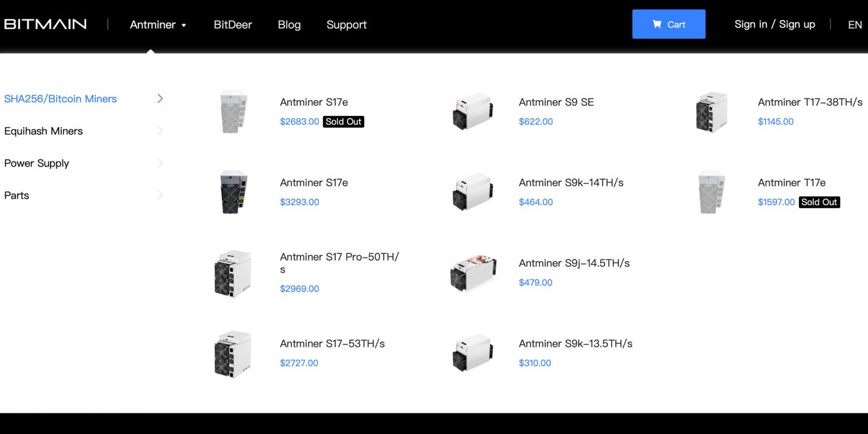868x434 pixels.
Task: Click the Antminer S9 SE product image
Action: pos(472,112)
